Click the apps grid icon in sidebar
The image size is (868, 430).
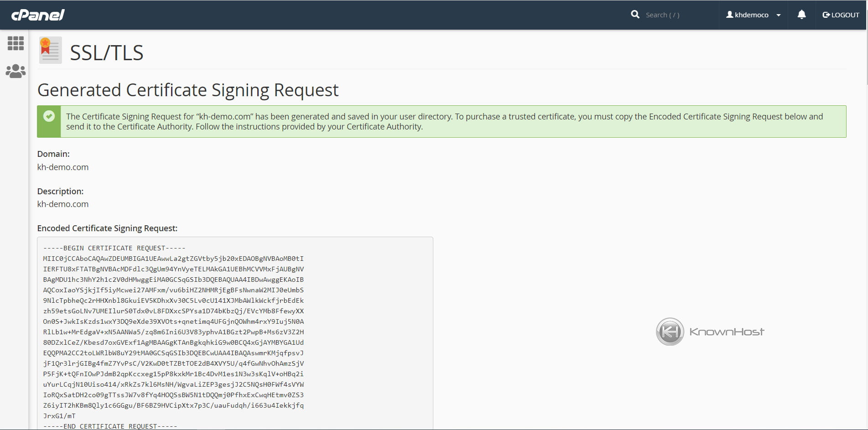(16, 43)
